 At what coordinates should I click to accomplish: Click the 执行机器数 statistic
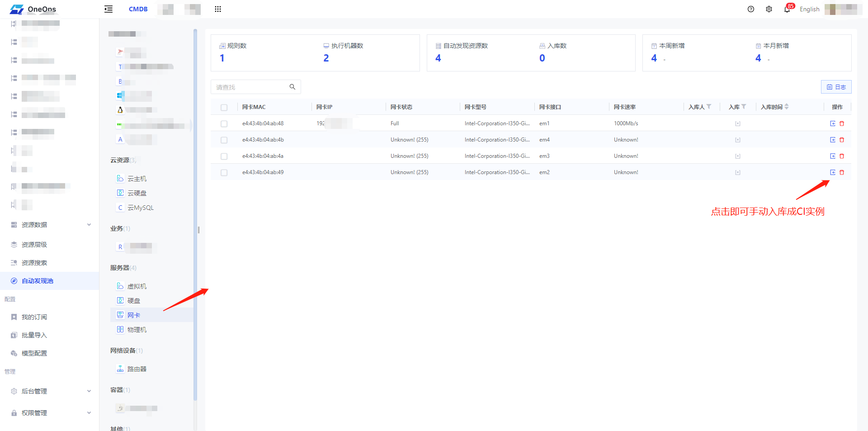tap(344, 52)
